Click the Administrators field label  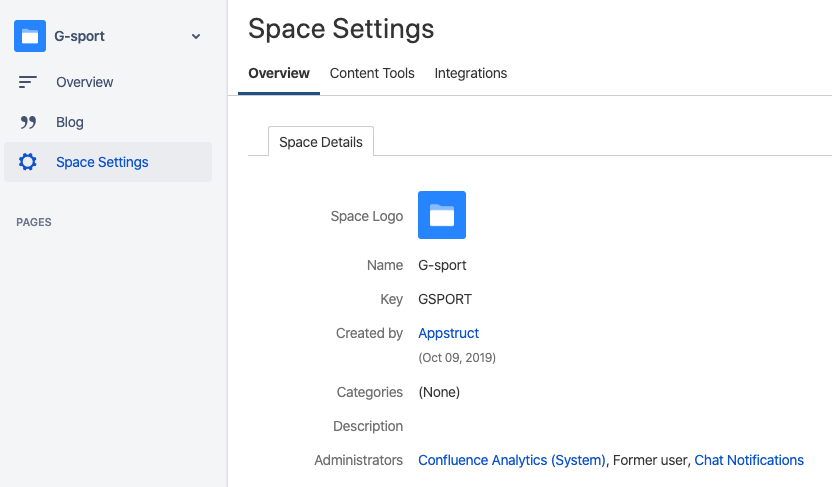pyautogui.click(x=358, y=460)
